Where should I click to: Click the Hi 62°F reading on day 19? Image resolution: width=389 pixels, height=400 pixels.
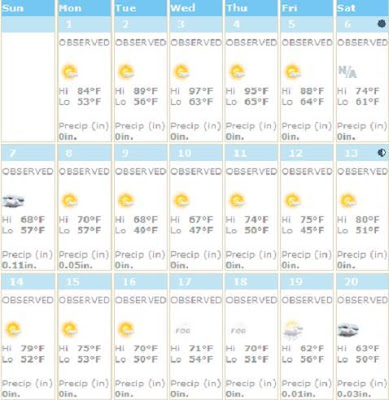(x=303, y=348)
